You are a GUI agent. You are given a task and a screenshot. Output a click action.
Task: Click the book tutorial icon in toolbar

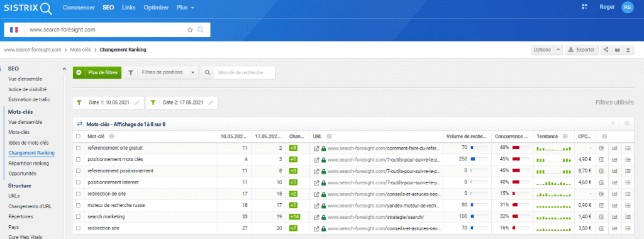point(617,50)
